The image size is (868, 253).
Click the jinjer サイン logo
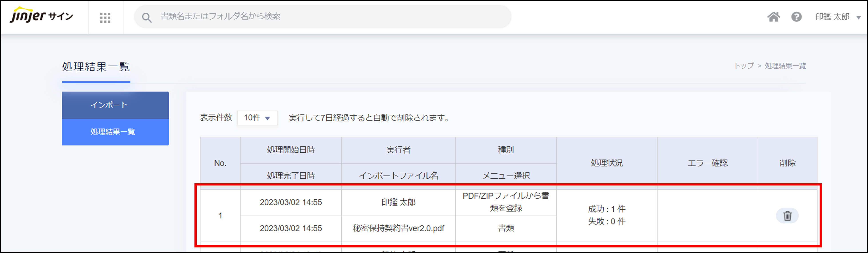(42, 16)
